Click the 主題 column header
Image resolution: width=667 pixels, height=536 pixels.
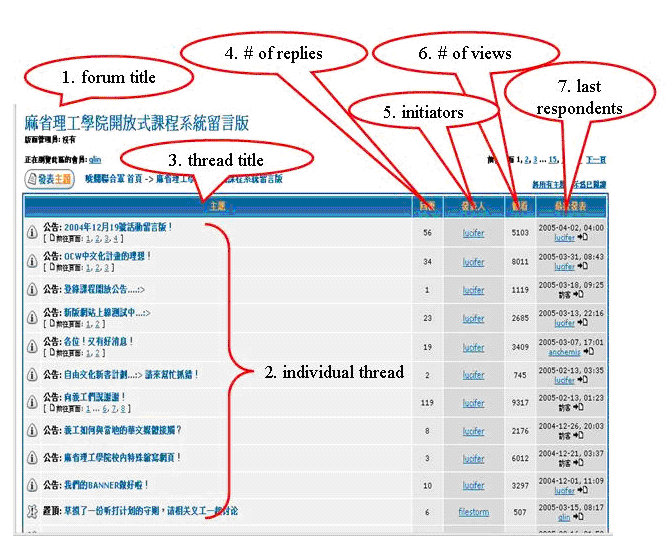point(217,206)
